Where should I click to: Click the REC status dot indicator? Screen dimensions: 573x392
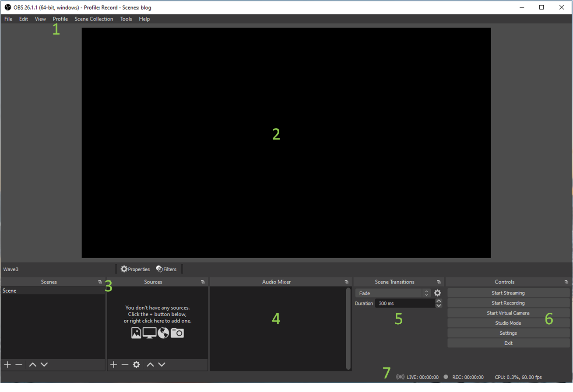pyautogui.click(x=446, y=377)
